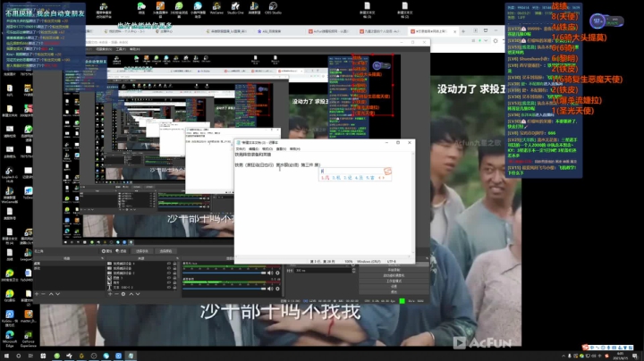Lock the first source 视频捕获设备 4

coord(174,264)
